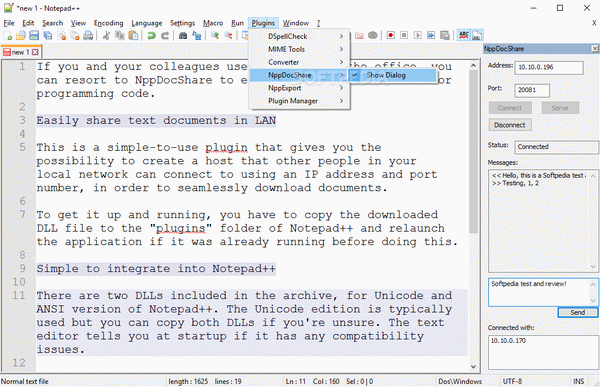The image size is (600, 387).
Task: Click the Open file toolbar icon
Action: [21, 36]
